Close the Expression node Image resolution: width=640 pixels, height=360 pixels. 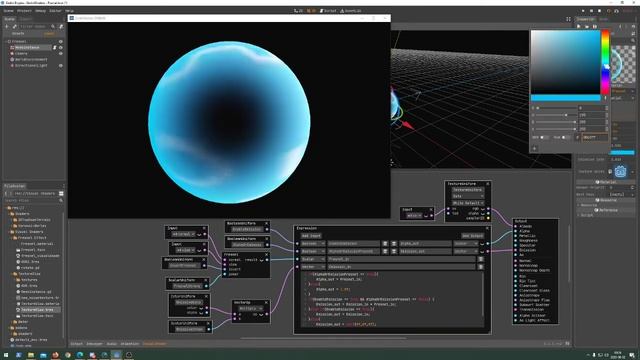(x=487, y=228)
